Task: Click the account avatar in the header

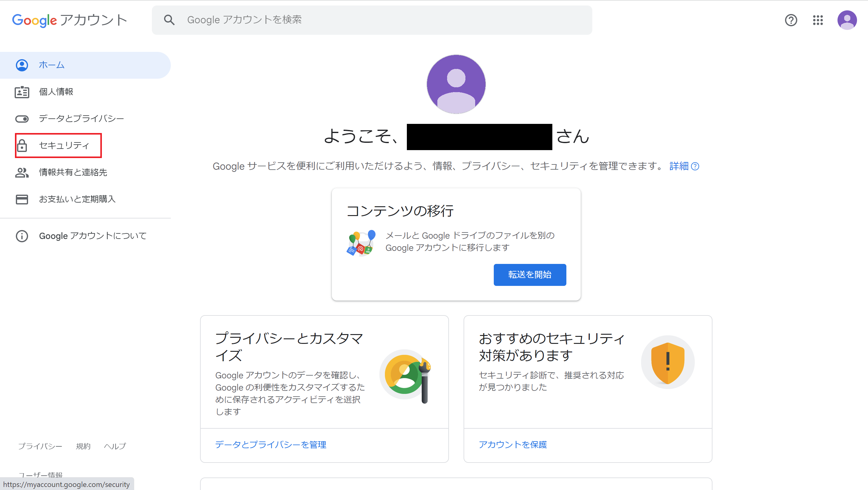Action: [x=847, y=20]
